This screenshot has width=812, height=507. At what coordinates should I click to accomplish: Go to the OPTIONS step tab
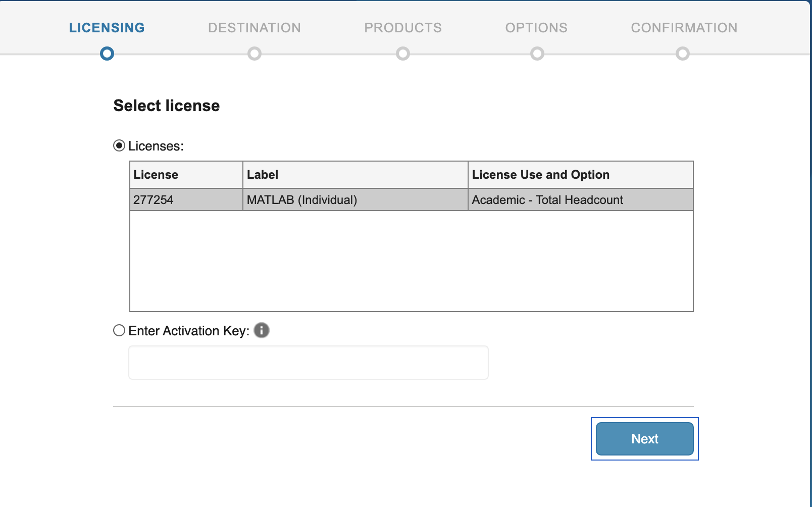coord(536,28)
